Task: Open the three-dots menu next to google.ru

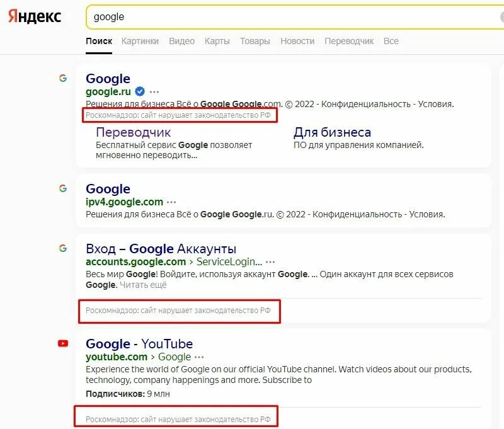Action: pyautogui.click(x=154, y=92)
